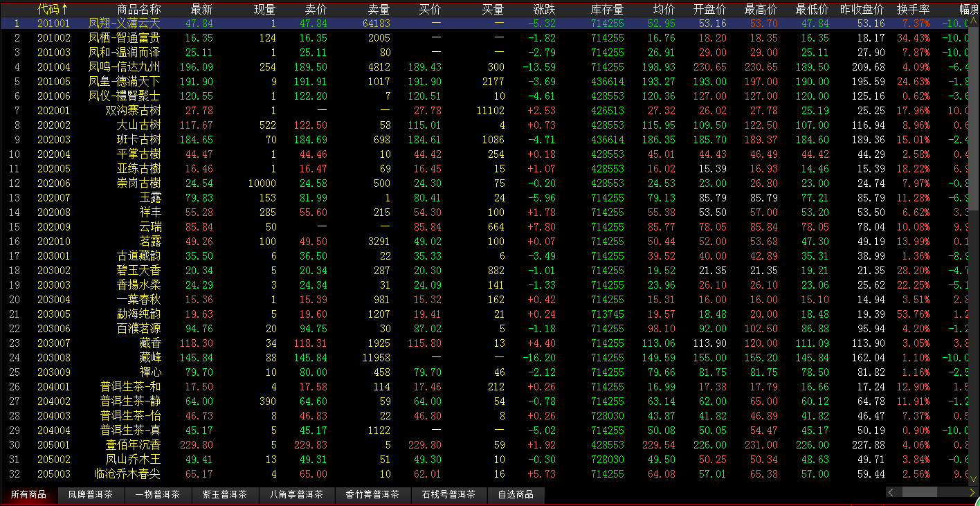Click the 古道藏韵 product name
The image size is (980, 506).
(x=139, y=256)
